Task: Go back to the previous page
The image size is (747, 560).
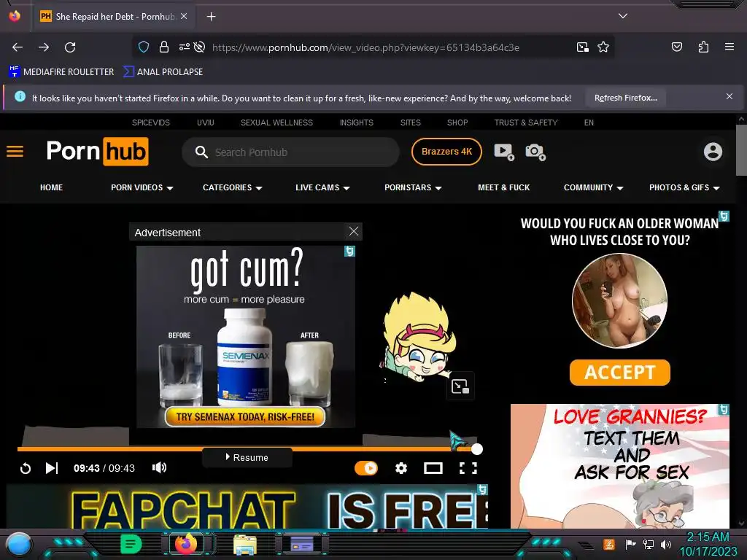Action: click(x=18, y=47)
